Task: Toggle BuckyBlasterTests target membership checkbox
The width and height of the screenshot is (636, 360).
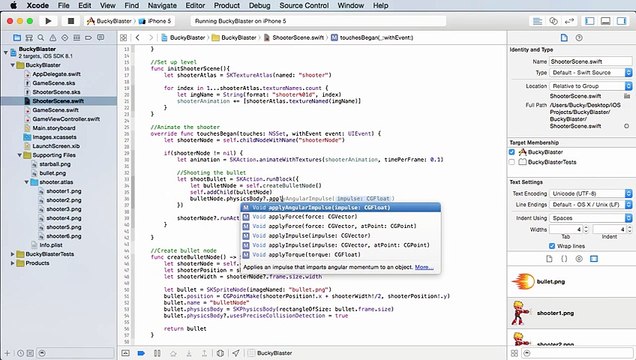Action: [x=511, y=162]
